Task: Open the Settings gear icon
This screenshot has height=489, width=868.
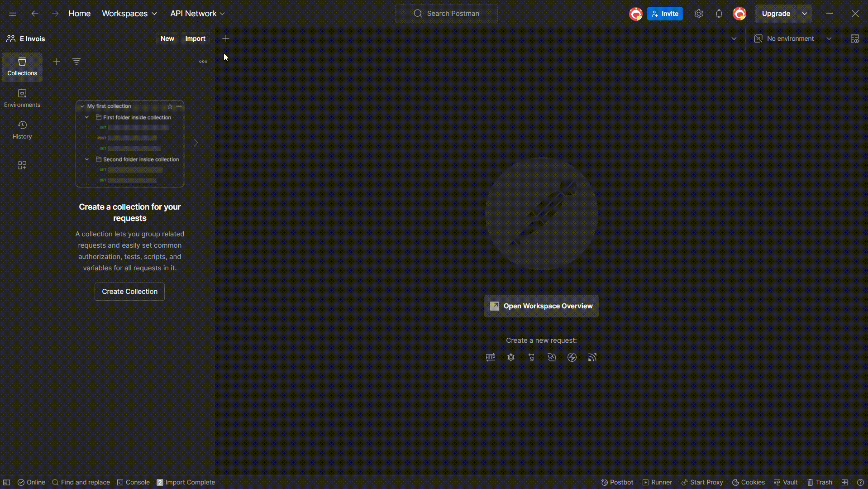Action: (x=699, y=14)
